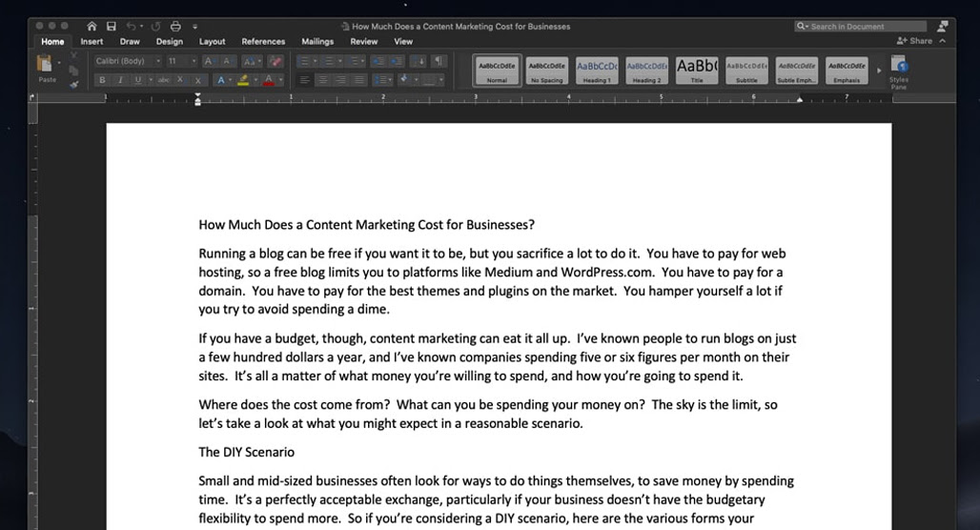
Task: Apply red font color
Action: click(x=269, y=80)
